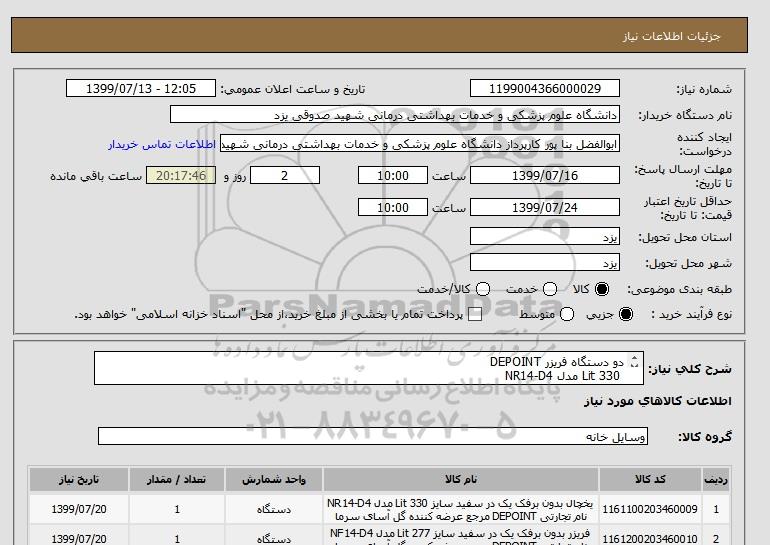Click the delivery province field یزد
Image resolution: width=770 pixels, height=545 pixels.
tap(545, 236)
